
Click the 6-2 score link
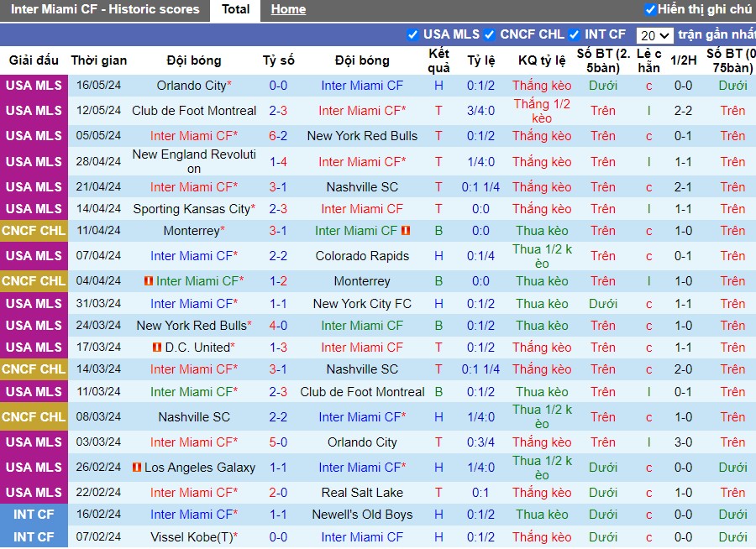(x=278, y=136)
